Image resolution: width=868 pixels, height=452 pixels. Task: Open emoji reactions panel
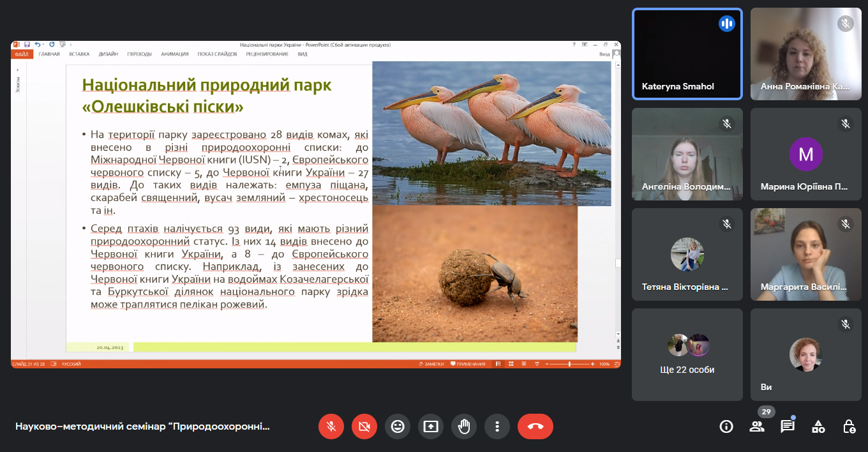coord(398,426)
